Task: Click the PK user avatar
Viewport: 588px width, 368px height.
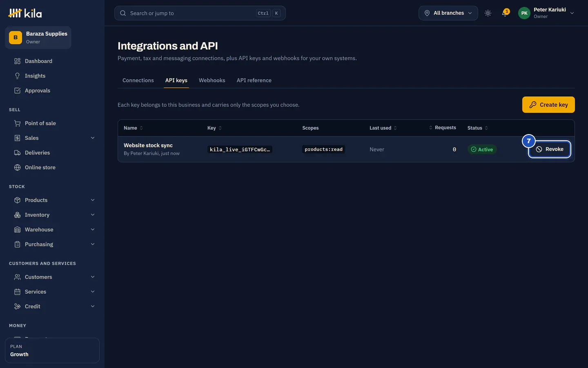Action: click(524, 13)
